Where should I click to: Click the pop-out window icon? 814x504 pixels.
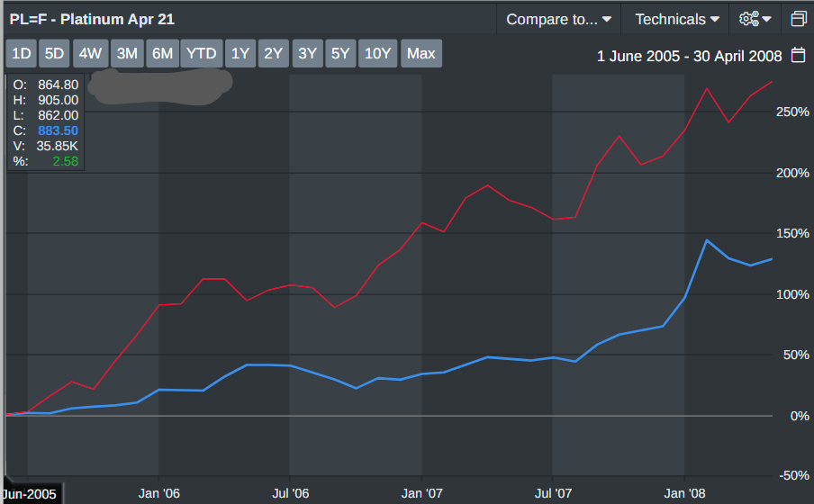click(798, 19)
